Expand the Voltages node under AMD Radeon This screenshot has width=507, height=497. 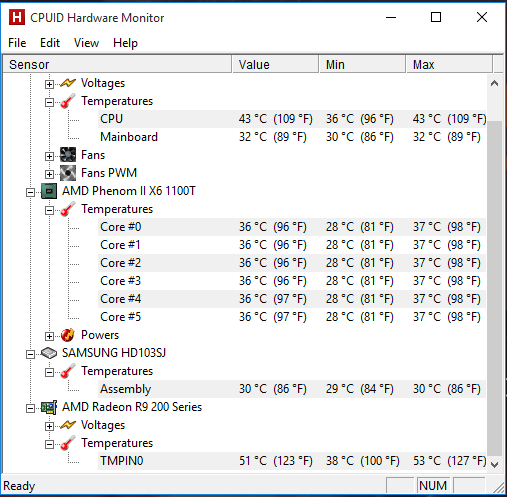(49, 426)
